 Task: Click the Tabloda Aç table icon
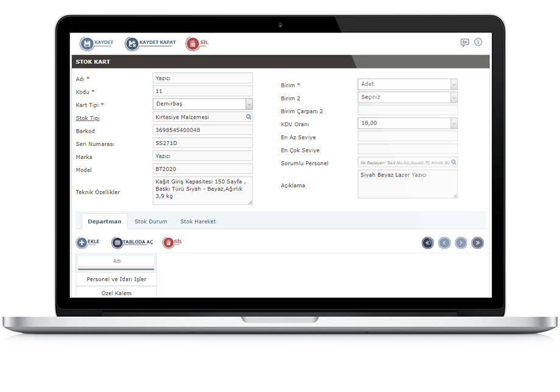tap(117, 243)
